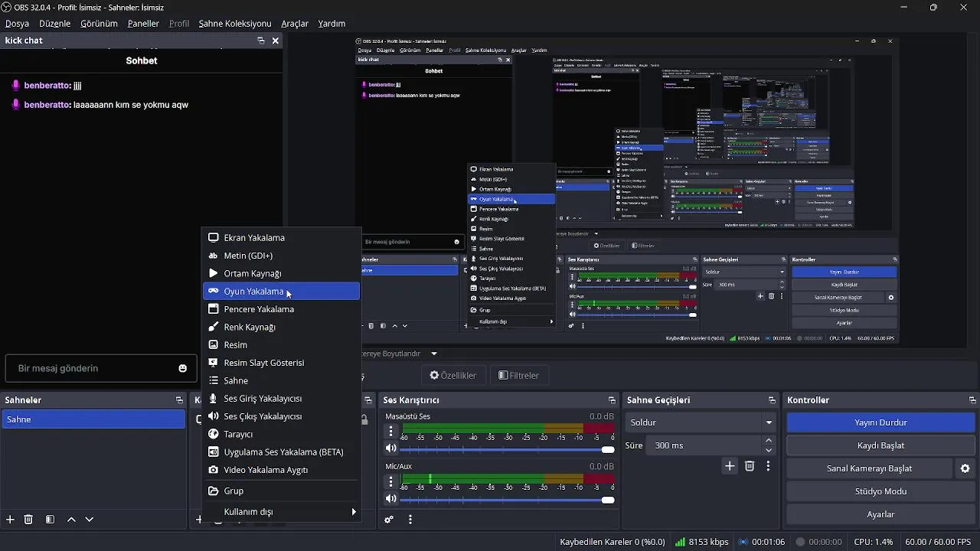Choose Tarayıcı source

[x=282, y=434]
